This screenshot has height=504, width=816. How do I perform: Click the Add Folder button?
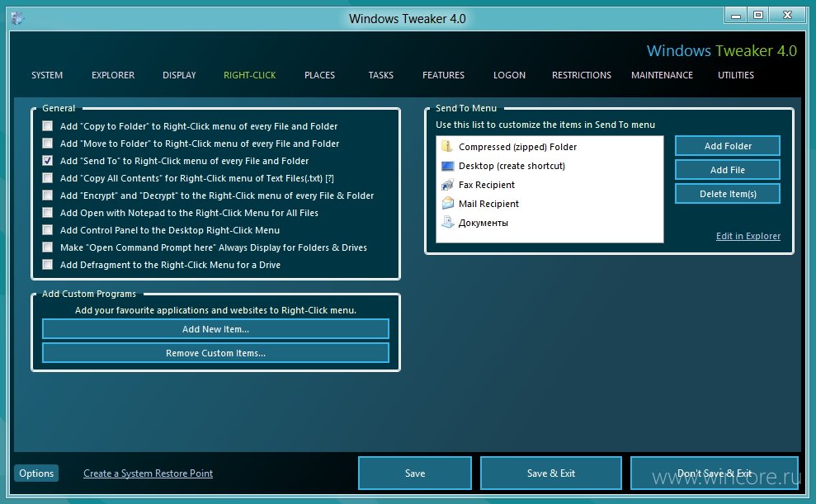(x=728, y=146)
